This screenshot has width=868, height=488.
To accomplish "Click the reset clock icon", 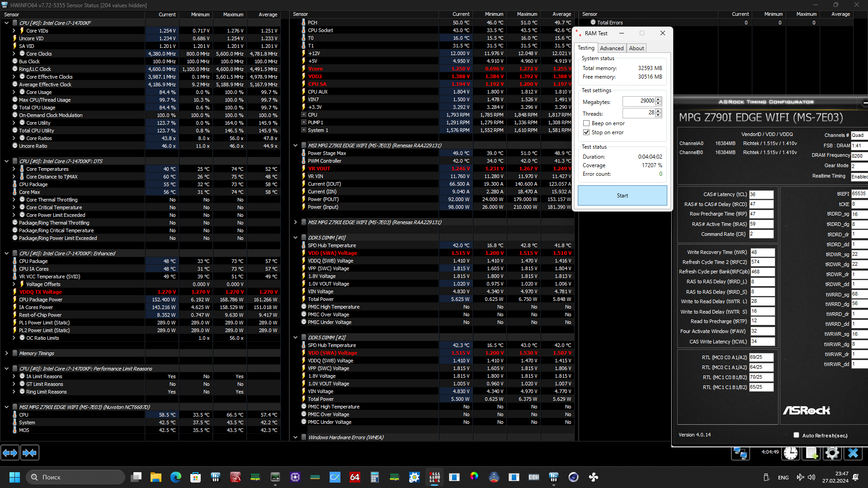I will 791,453.
